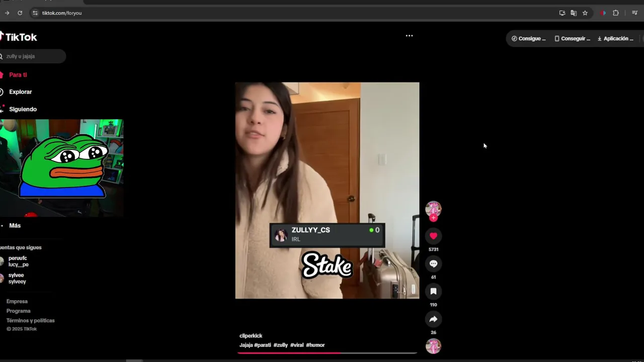The width and height of the screenshot is (644, 362).
Task: Open the Siguiendo feed
Action: click(23, 109)
